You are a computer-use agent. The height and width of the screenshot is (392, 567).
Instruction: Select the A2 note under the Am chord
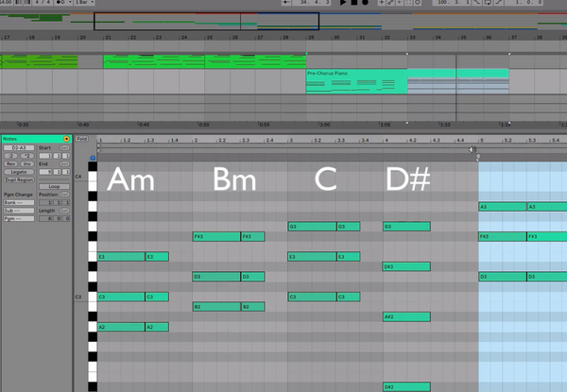[121, 327]
